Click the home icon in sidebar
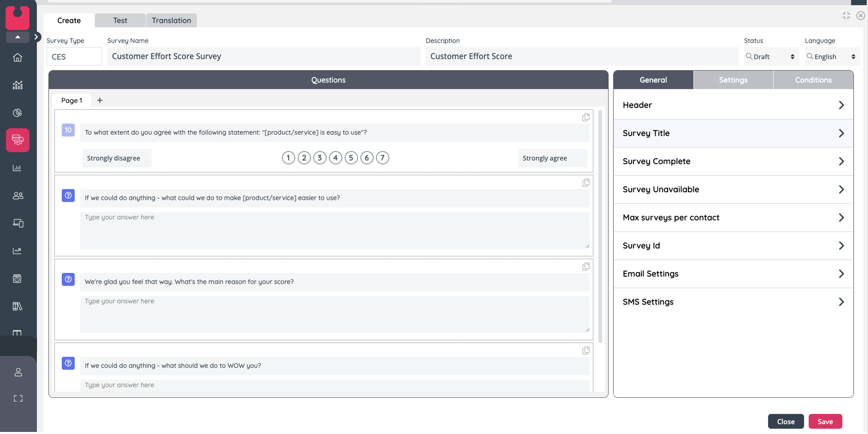868x434 pixels. tap(17, 58)
